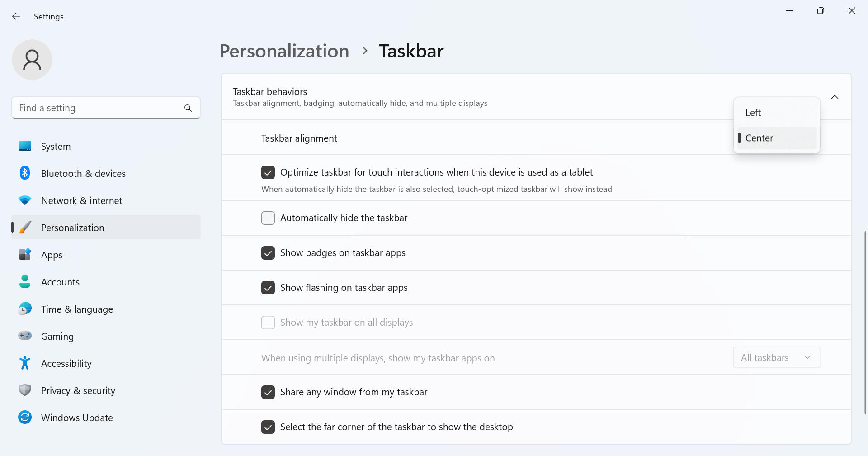868x456 pixels.
Task: Uncheck Show badges on taskbar apps
Action: (268, 253)
